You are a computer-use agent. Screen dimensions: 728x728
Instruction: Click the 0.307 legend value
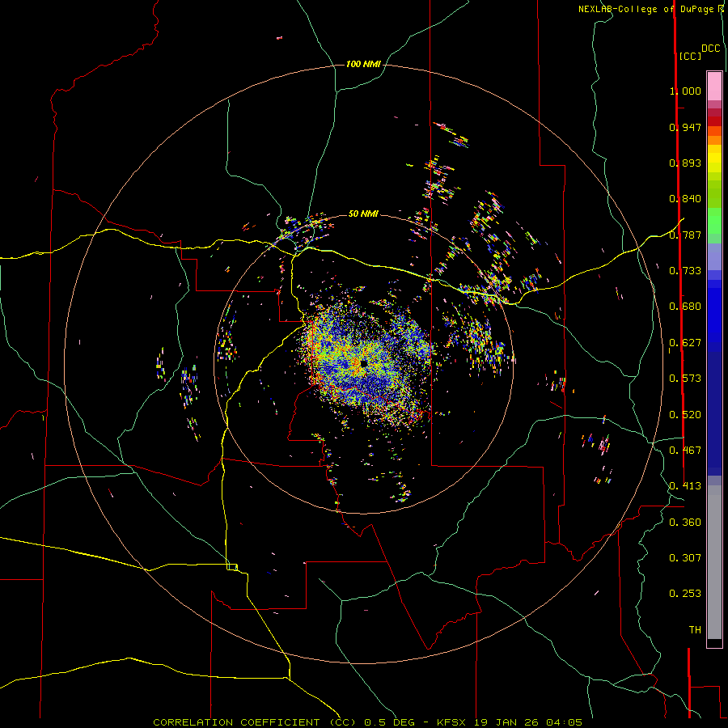pos(685,557)
